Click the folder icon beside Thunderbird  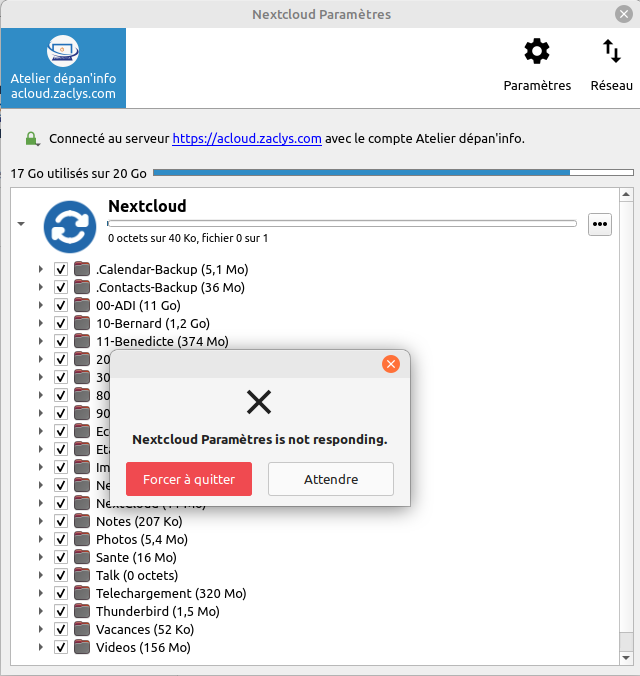coord(82,611)
